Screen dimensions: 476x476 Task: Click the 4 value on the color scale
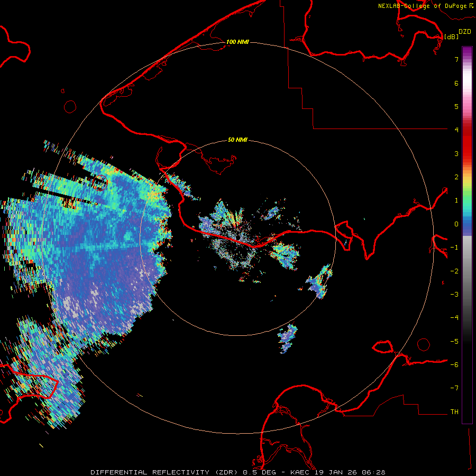tap(456, 130)
